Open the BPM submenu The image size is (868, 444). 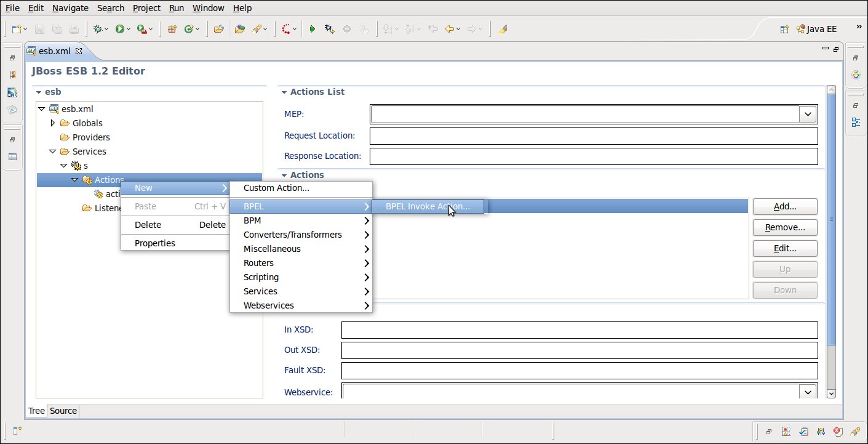click(x=301, y=220)
